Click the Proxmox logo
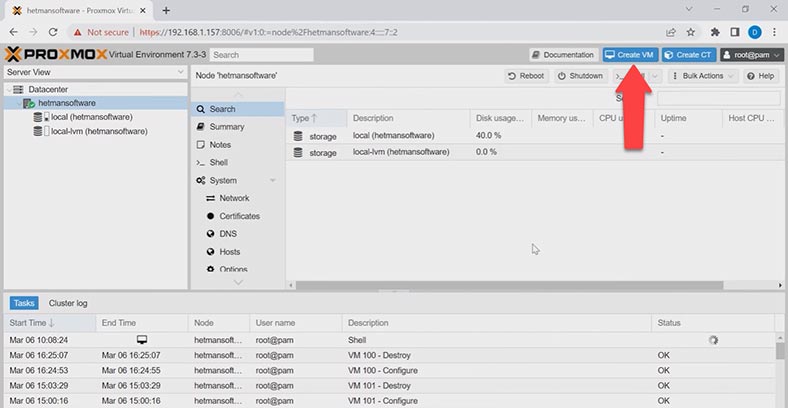This screenshot has height=408, width=788. 56,54
